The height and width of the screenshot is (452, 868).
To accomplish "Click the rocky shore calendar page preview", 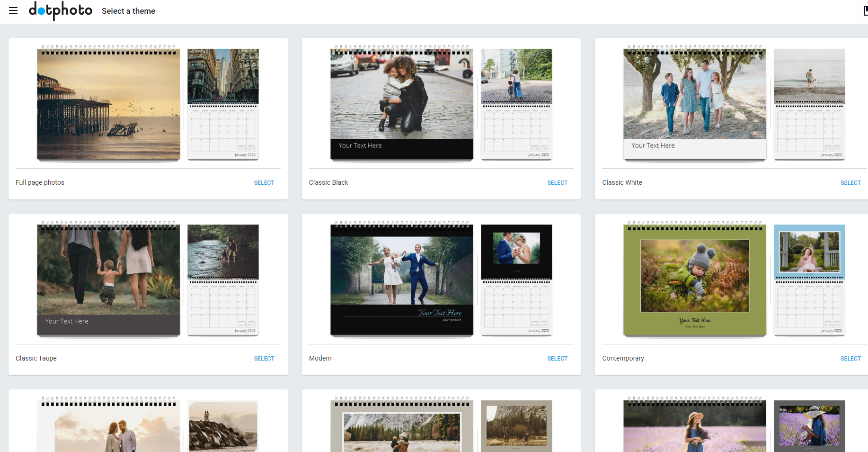I will [x=223, y=426].
